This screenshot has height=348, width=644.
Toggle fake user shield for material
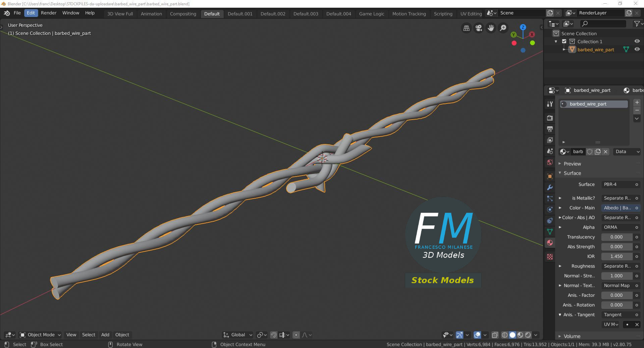click(x=590, y=152)
